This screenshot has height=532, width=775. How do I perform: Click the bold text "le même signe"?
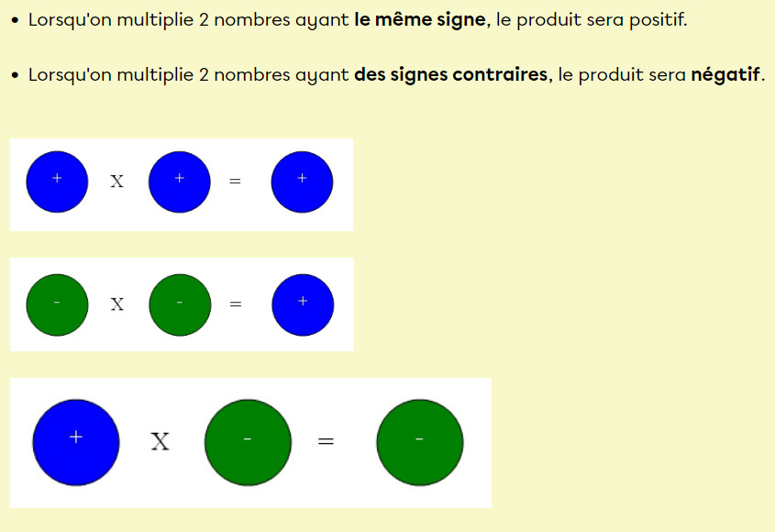click(x=421, y=19)
